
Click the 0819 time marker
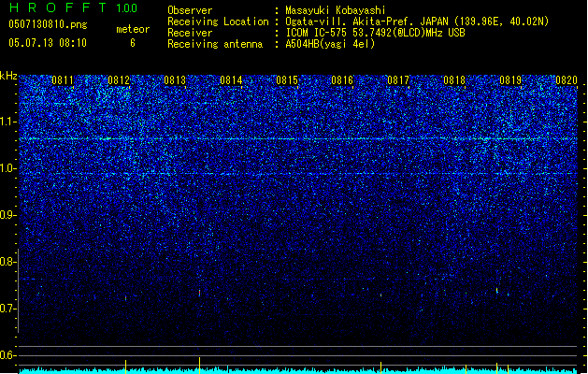click(x=510, y=80)
